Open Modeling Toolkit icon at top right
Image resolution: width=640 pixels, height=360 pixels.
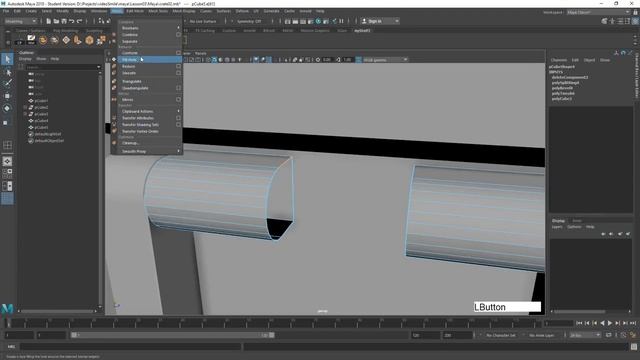pyautogui.click(x=604, y=21)
